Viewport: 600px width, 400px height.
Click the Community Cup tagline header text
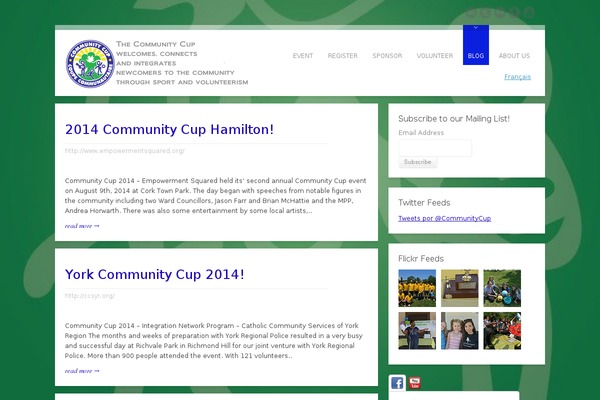[182, 63]
